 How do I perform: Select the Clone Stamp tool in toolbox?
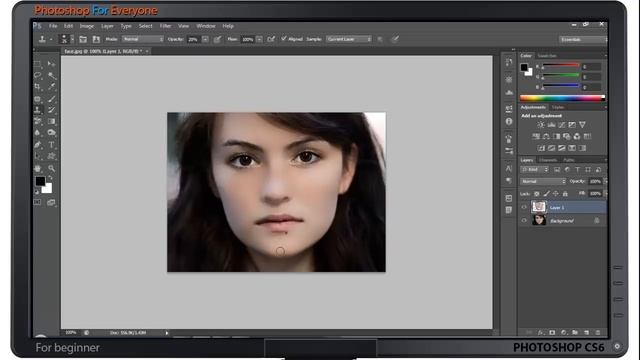click(38, 110)
